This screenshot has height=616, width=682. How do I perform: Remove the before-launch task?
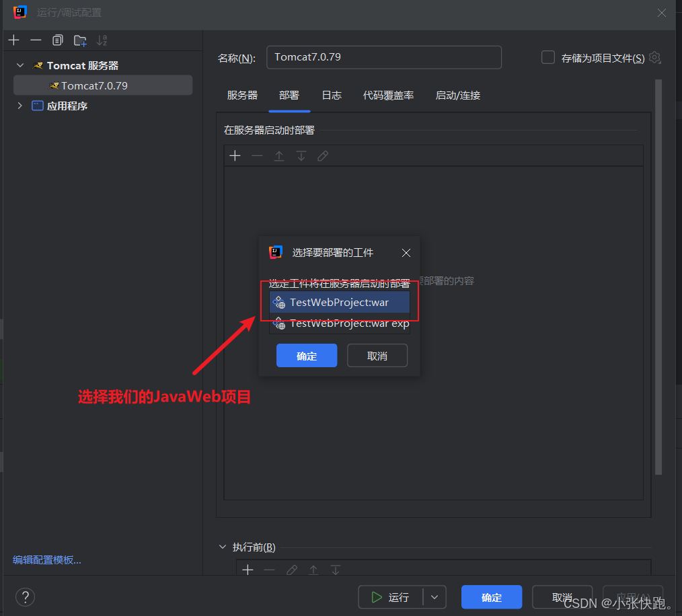(269, 570)
